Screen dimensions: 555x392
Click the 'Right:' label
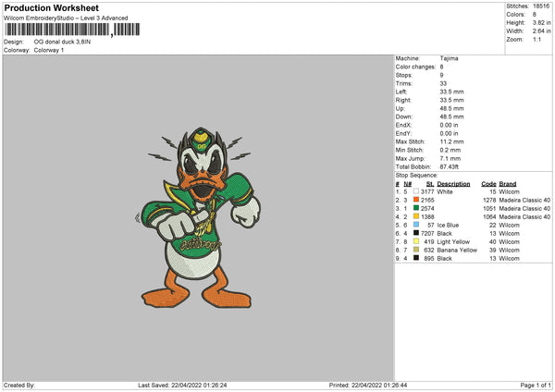402,100
